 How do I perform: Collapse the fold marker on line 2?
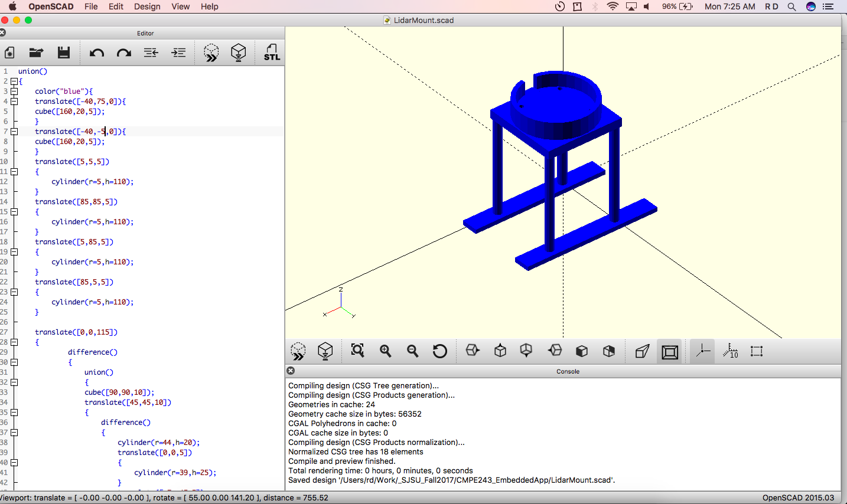click(x=14, y=81)
